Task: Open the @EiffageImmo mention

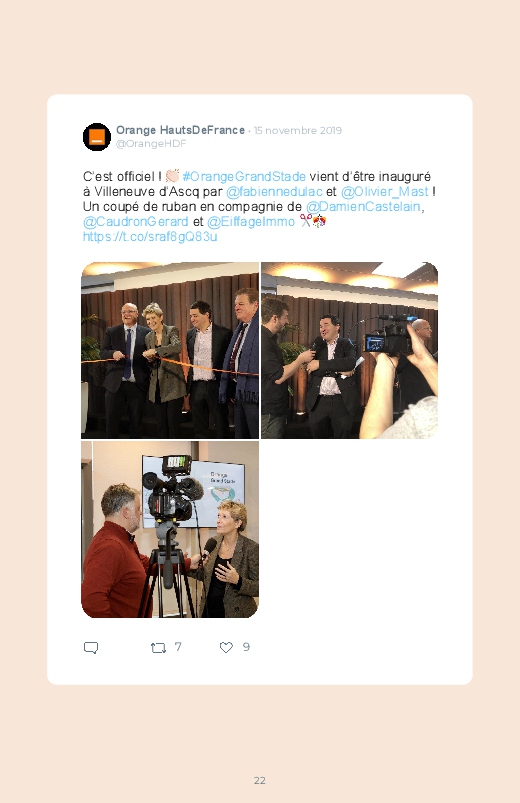Action: (x=251, y=221)
